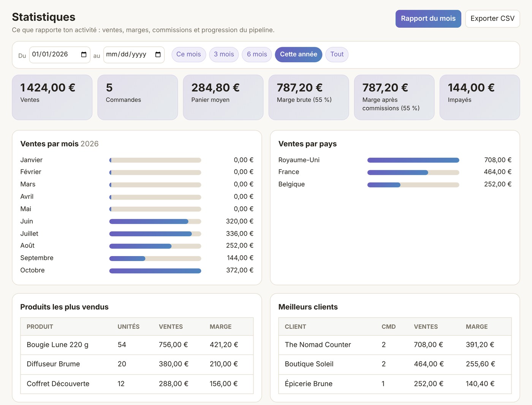Image resolution: width=532 pixels, height=405 pixels.
Task: Select the 3 mois period filter
Action: [x=224, y=54]
